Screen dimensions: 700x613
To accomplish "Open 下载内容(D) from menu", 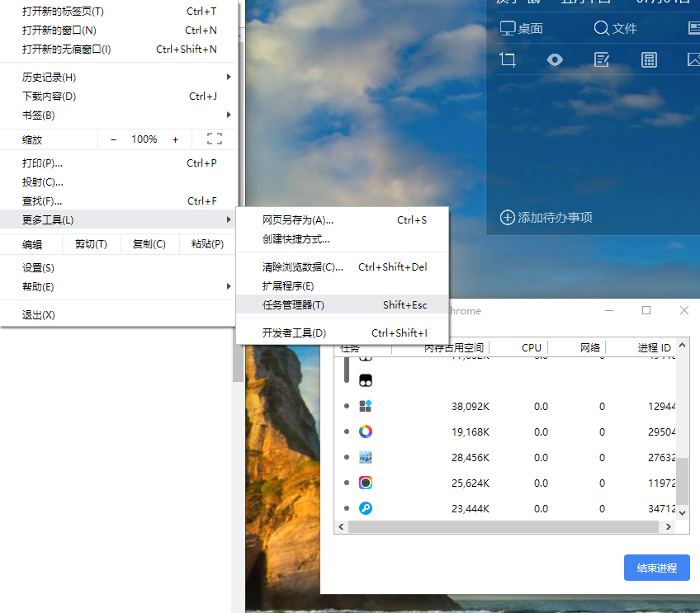I will pyautogui.click(x=118, y=96).
